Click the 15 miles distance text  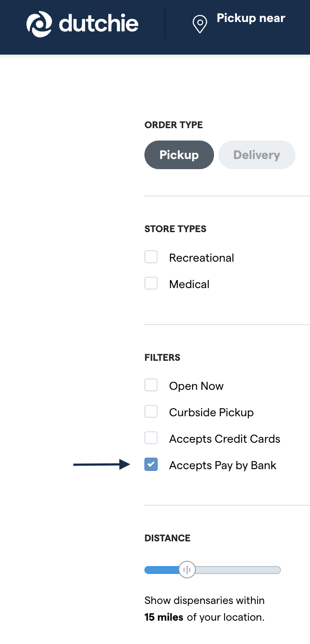163,617
